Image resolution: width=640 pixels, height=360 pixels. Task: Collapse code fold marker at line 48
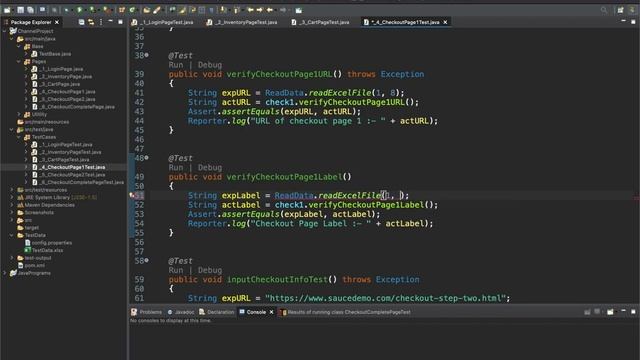coord(147,157)
